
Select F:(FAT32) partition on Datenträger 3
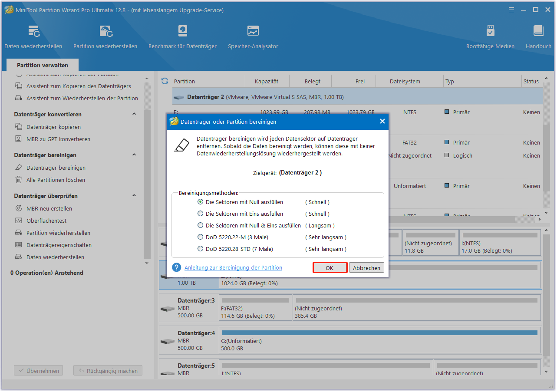click(255, 307)
